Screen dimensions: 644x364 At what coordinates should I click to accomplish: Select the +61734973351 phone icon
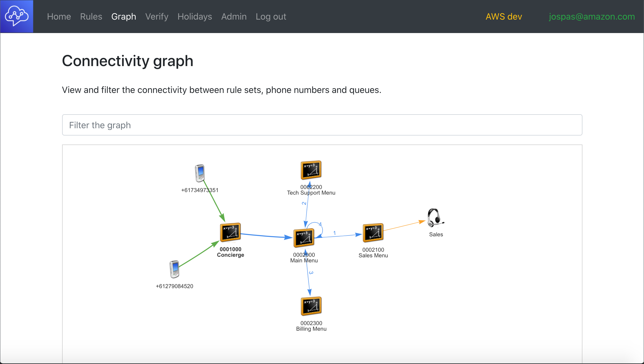(200, 173)
